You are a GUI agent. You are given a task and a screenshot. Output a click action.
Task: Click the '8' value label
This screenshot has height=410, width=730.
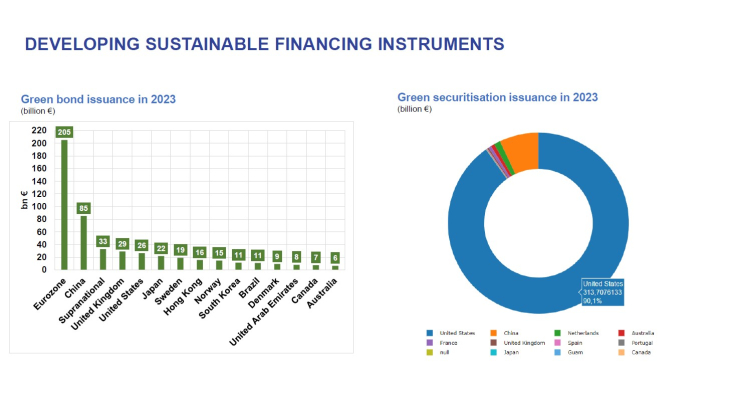point(297,257)
